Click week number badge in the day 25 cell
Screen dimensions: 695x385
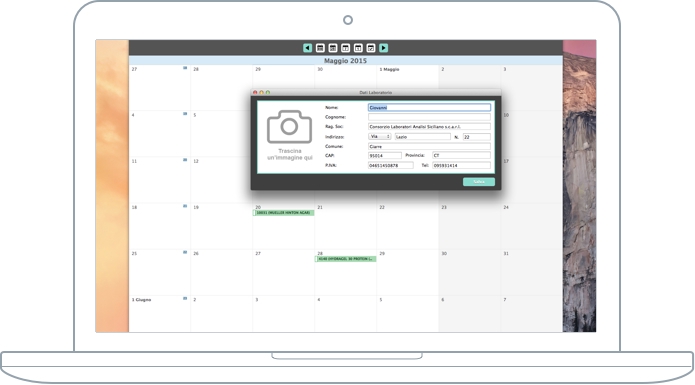point(185,252)
